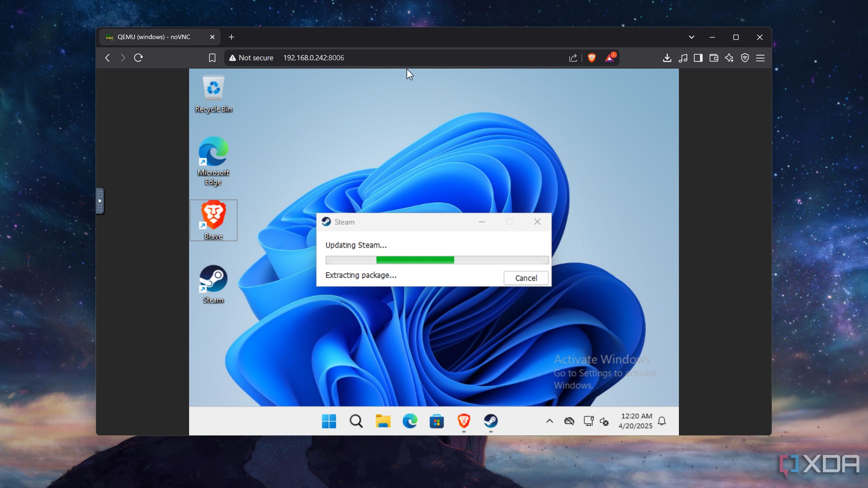Open the Brave hamburger menu
The width and height of the screenshot is (868, 488).
click(x=760, y=58)
